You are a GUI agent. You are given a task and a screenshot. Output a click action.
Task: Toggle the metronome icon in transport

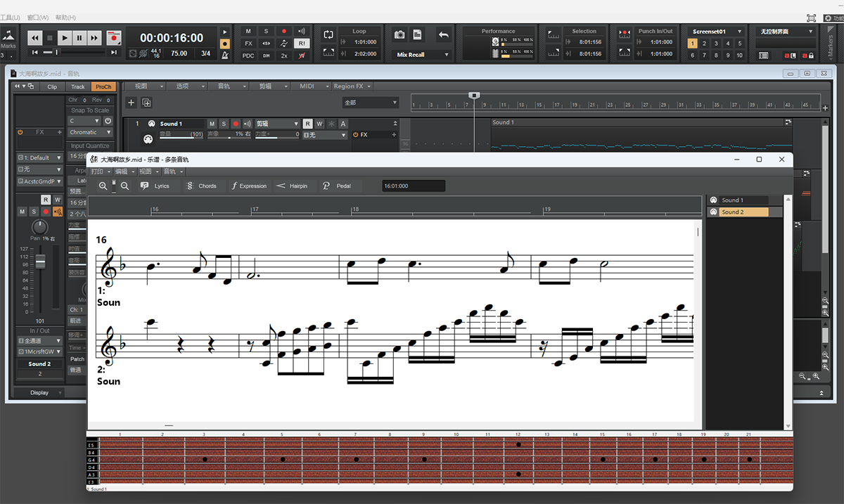click(225, 53)
